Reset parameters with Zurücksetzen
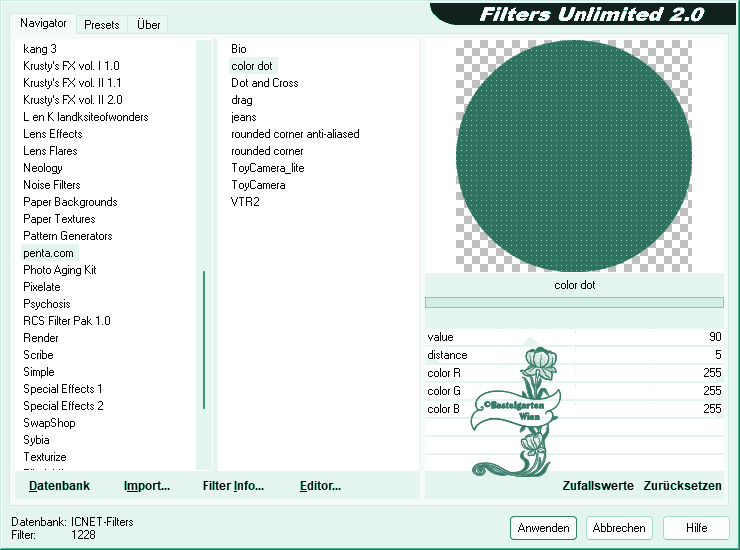The image size is (740, 550). tap(682, 486)
